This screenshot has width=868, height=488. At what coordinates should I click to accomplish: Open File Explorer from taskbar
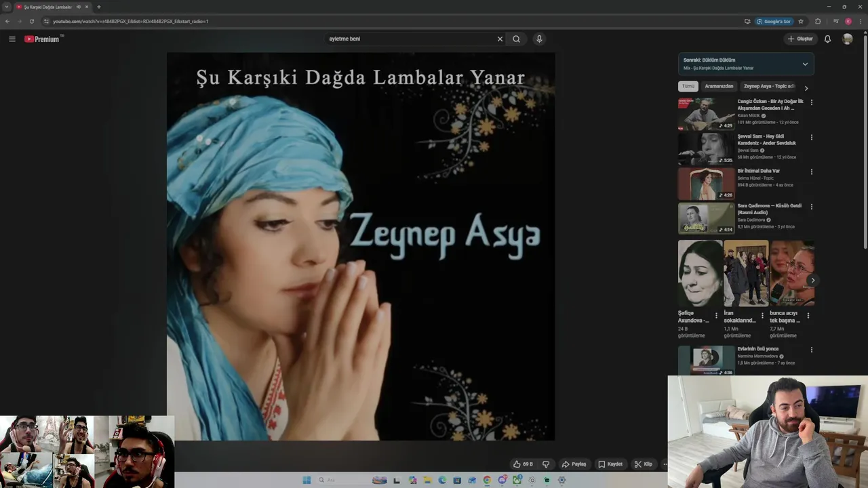click(x=428, y=480)
